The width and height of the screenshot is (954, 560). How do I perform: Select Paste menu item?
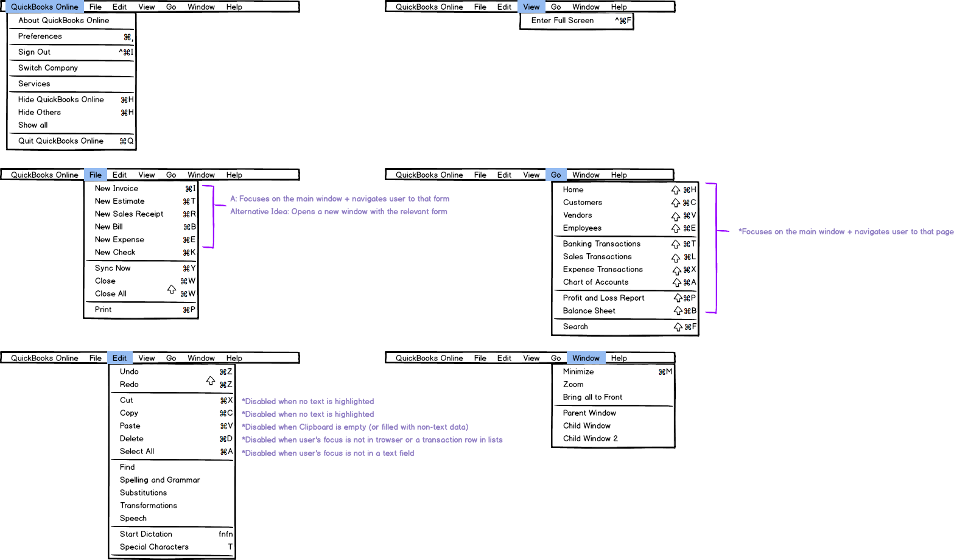172,425
